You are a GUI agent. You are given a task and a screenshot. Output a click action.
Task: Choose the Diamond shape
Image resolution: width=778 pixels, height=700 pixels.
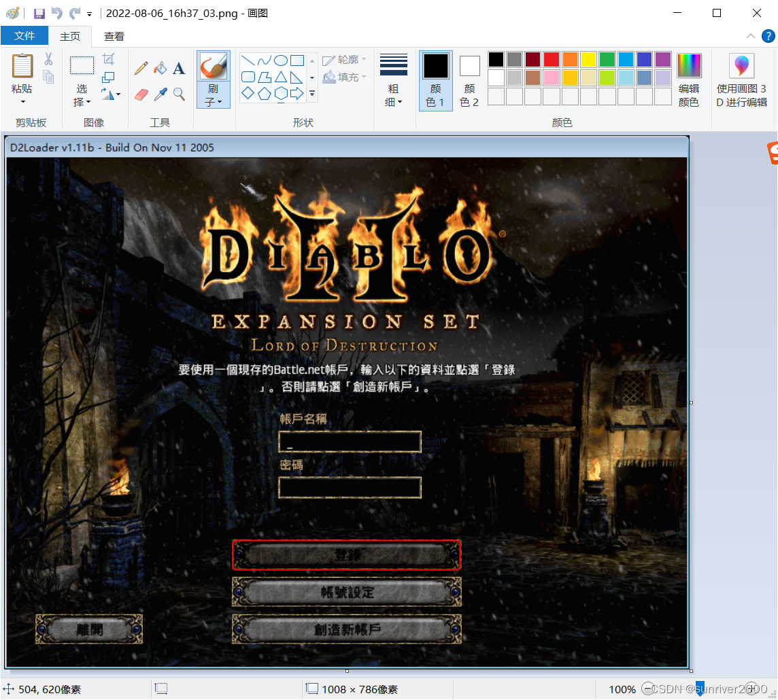tap(248, 93)
